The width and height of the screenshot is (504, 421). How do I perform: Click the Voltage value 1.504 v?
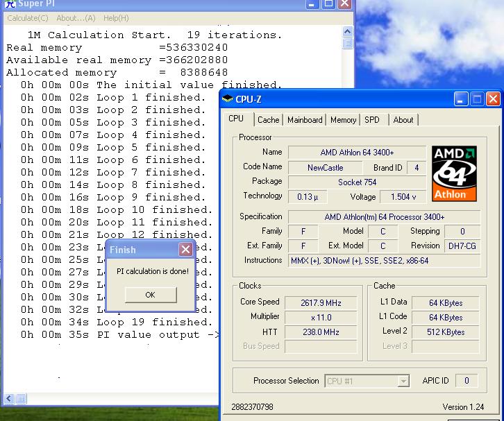pos(403,197)
